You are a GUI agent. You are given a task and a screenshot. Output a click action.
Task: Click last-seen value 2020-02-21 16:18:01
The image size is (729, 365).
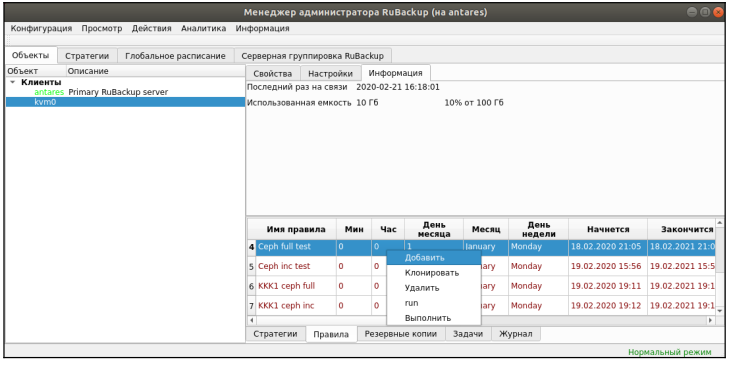point(398,87)
